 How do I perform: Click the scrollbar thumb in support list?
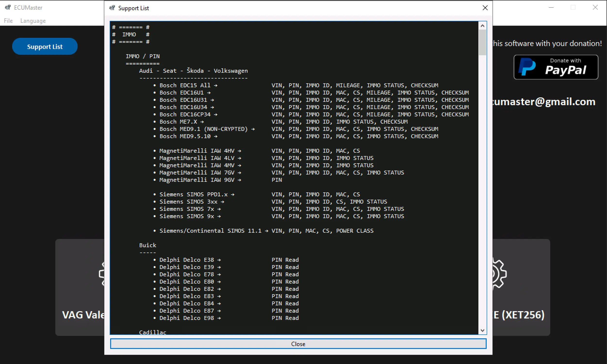click(482, 42)
